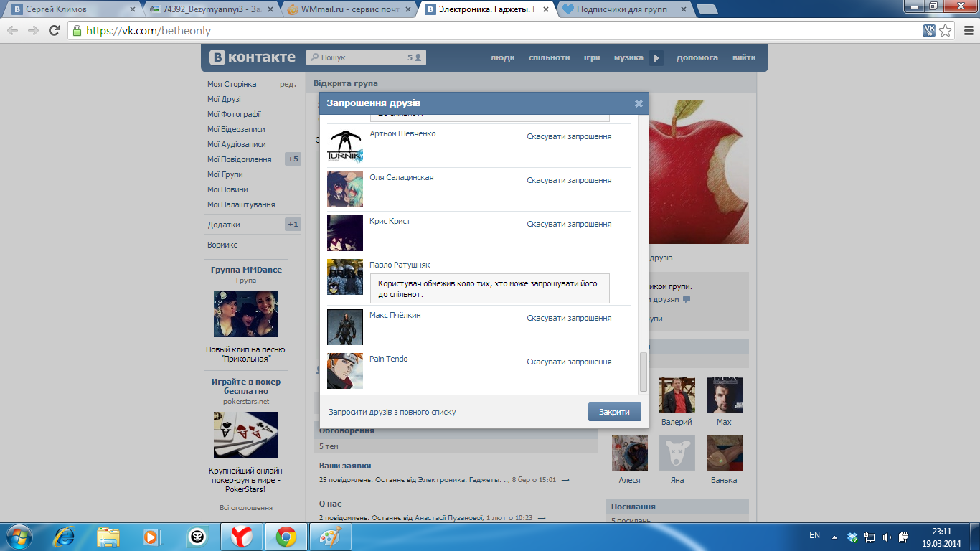
Task: Switch to 74392_Bezymyannyi3 browser tab
Action: point(210,10)
